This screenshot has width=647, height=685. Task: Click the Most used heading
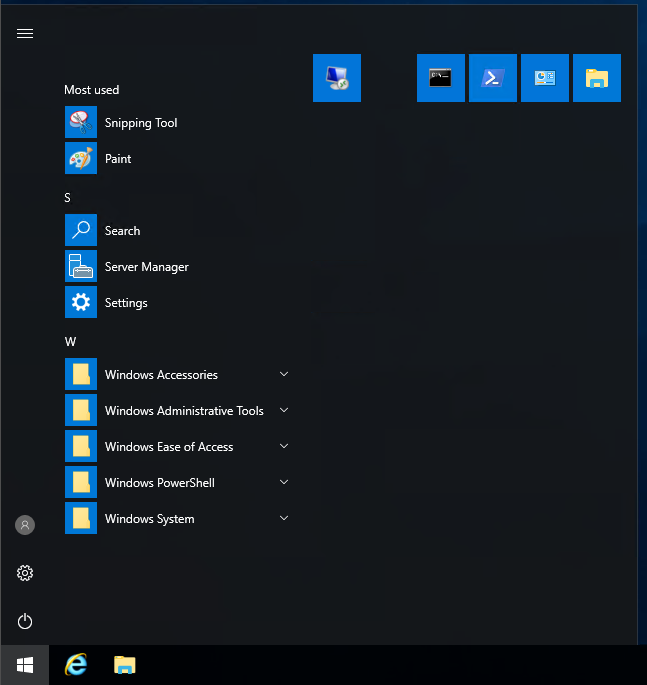pyautogui.click(x=92, y=90)
